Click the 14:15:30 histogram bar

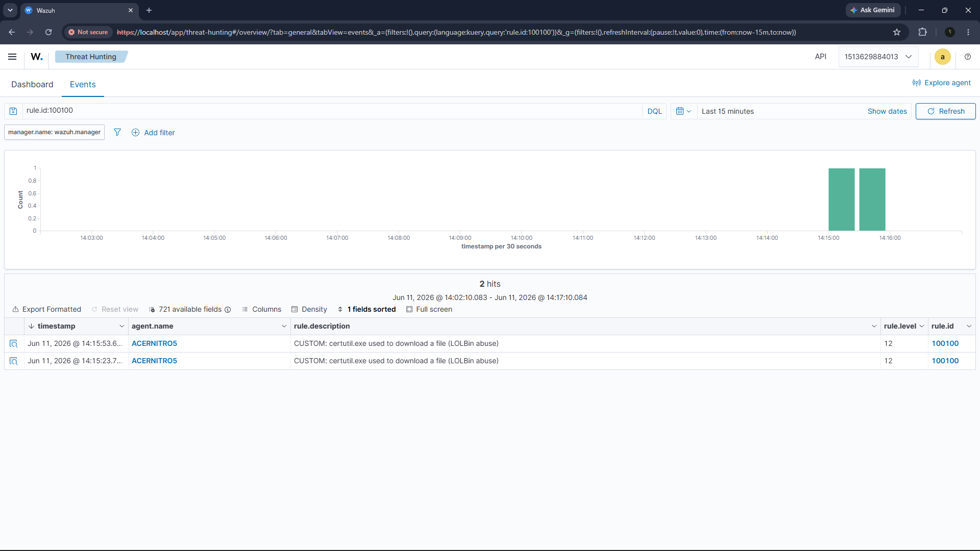point(872,199)
